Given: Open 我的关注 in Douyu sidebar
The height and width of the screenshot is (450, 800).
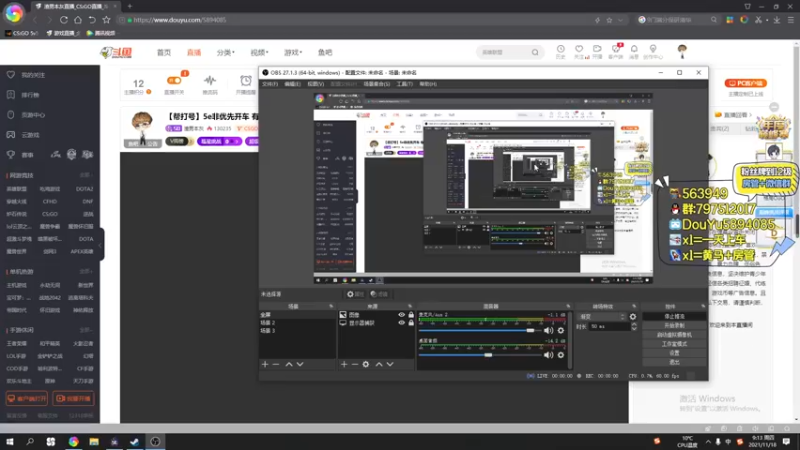Looking at the screenshot, I should click(x=33, y=75).
